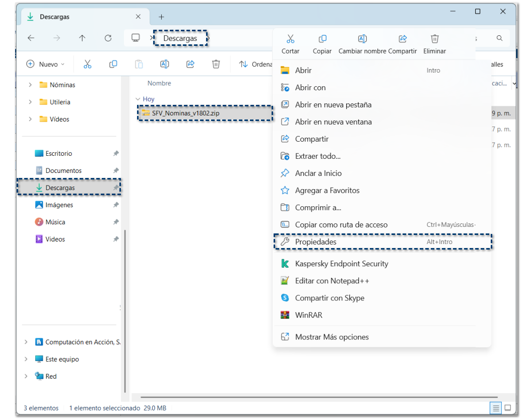Expand the Este equipo tree node
The image size is (522, 420).
(26, 359)
